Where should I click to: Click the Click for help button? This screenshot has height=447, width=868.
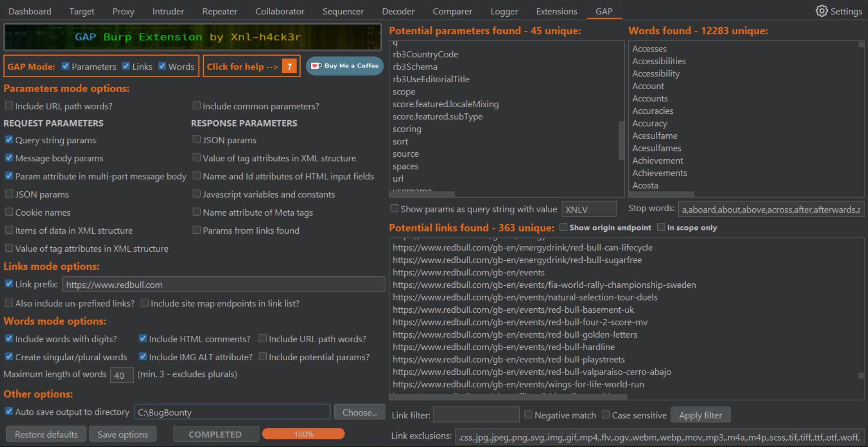tap(251, 66)
